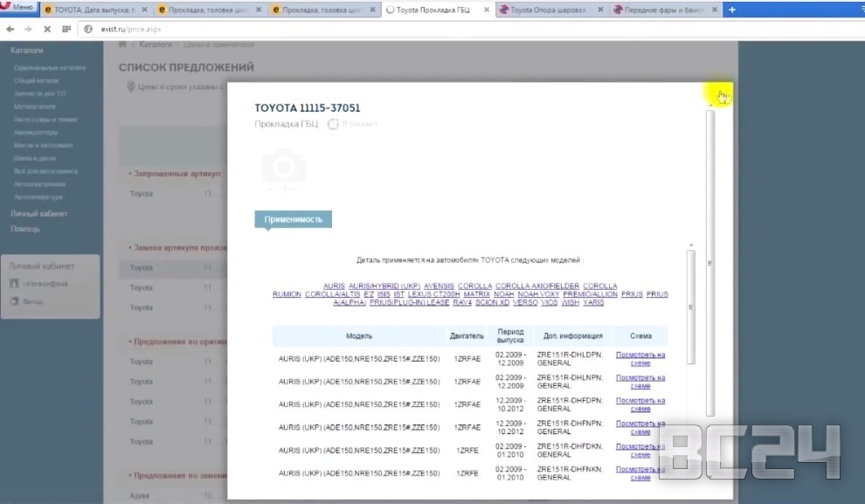The image size is (865, 504).
Task: Stop page loading with X button
Action: point(46,28)
